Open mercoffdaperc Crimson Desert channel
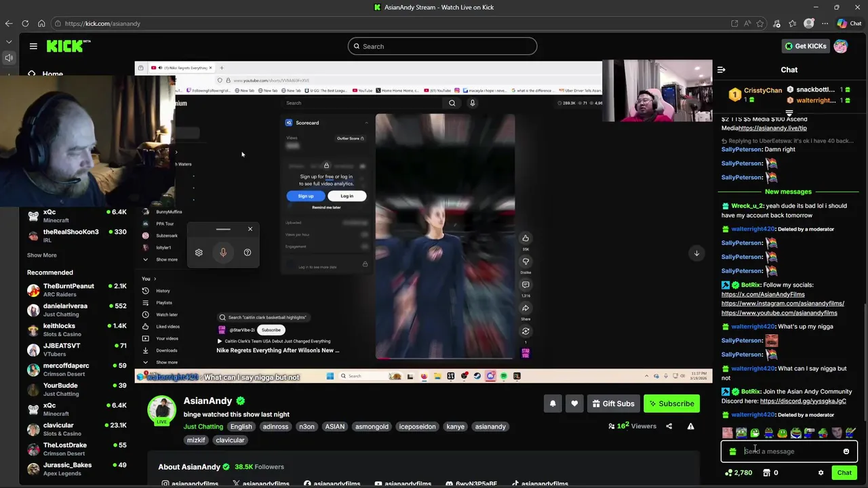The height and width of the screenshot is (488, 868). 77,369
